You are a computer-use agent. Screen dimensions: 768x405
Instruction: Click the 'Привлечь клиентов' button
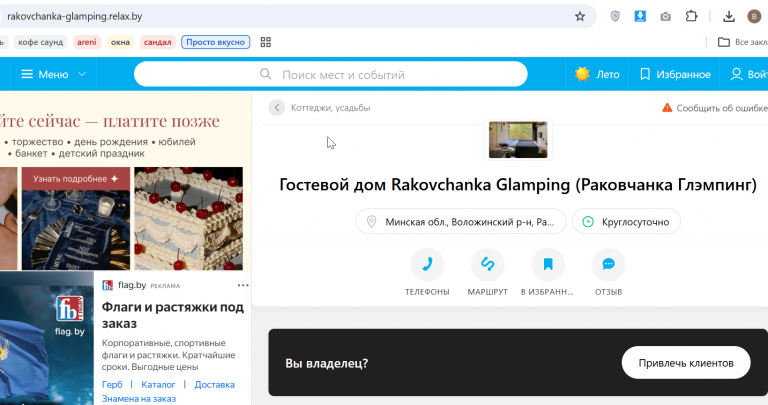686,363
